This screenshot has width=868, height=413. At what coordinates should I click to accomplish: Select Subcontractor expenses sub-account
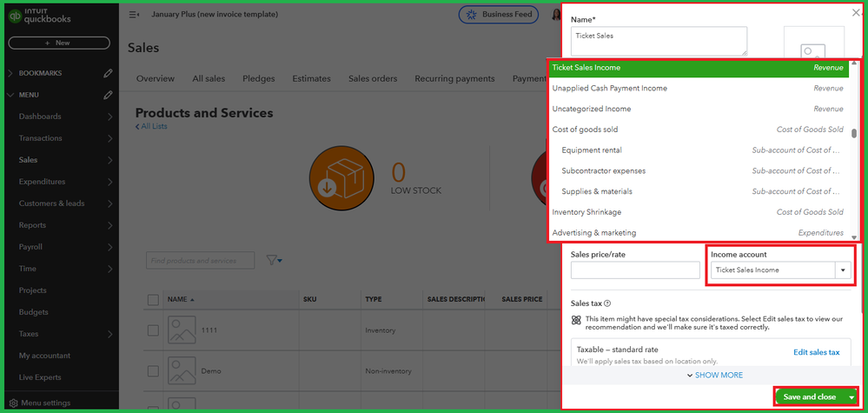[x=699, y=170]
